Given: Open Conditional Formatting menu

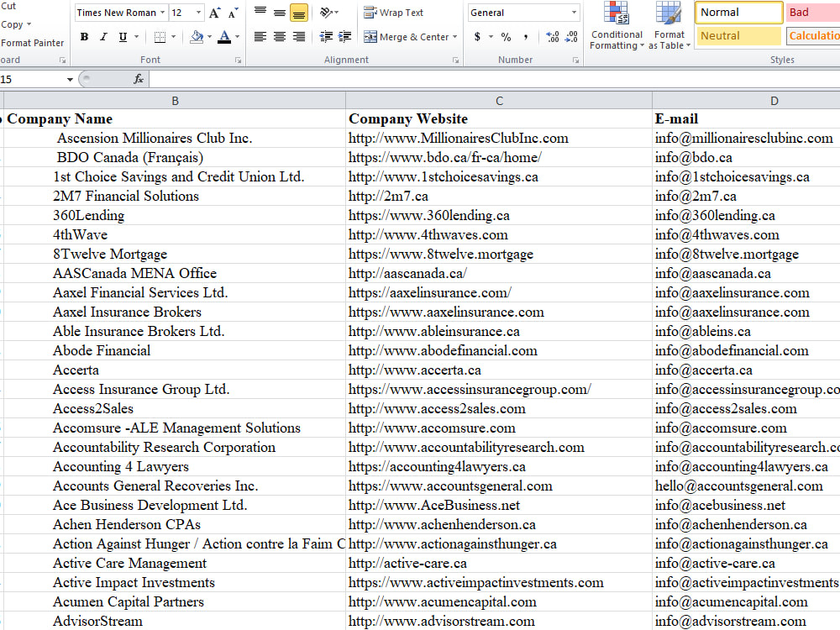Looking at the screenshot, I should pyautogui.click(x=617, y=26).
